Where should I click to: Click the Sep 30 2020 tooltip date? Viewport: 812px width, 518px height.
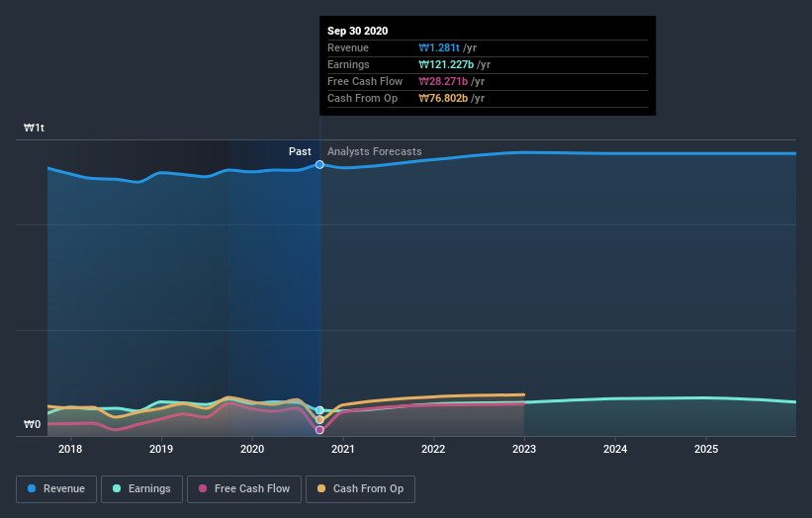(x=357, y=31)
